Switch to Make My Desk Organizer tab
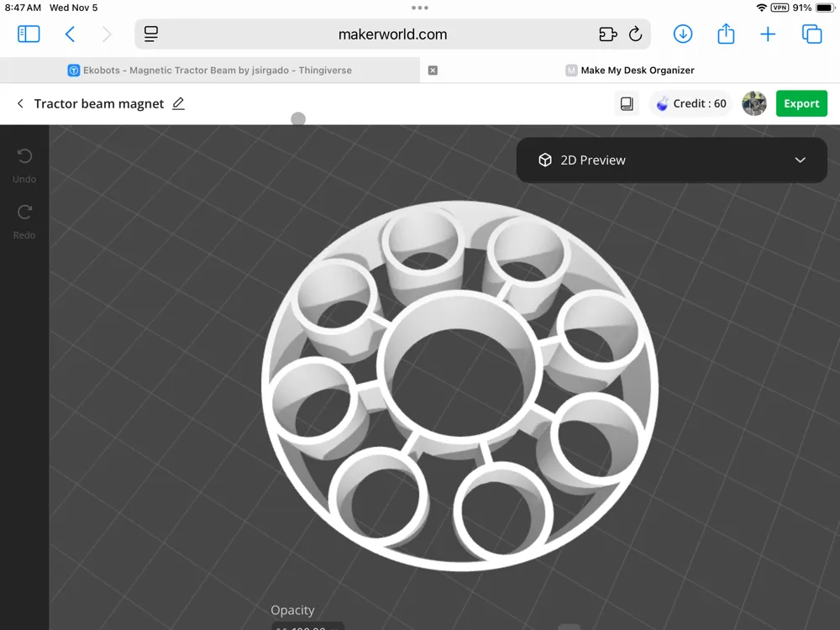The height and width of the screenshot is (630, 840). pyautogui.click(x=630, y=71)
